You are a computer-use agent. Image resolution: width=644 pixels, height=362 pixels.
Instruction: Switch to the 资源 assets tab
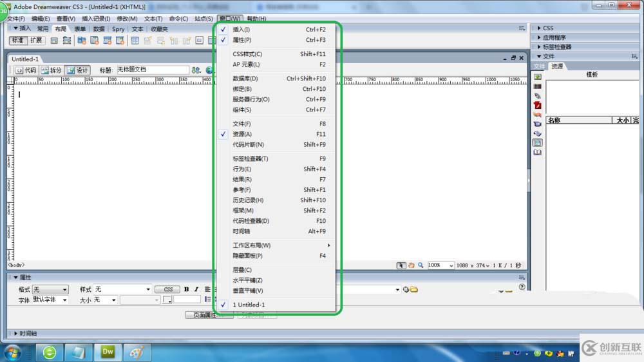pos(557,66)
